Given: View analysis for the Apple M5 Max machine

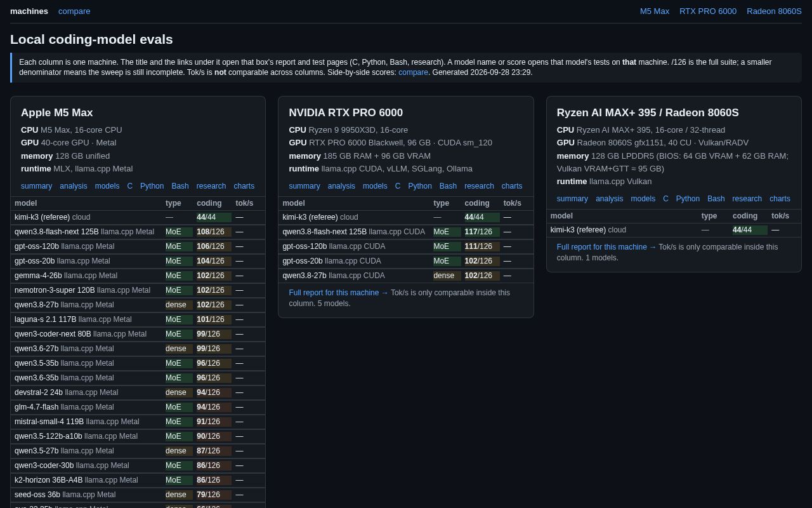Looking at the screenshot, I should (74, 186).
